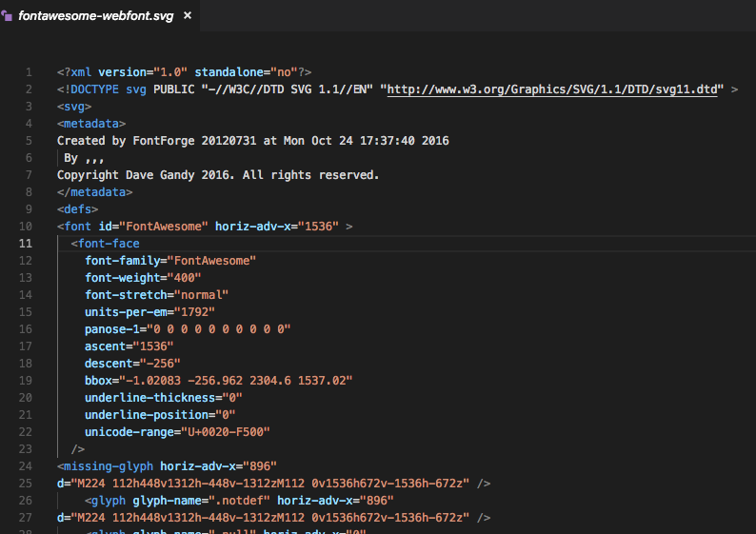The height and width of the screenshot is (534, 756).
Task: Click the panose-1 attribute line
Action: pos(187,329)
